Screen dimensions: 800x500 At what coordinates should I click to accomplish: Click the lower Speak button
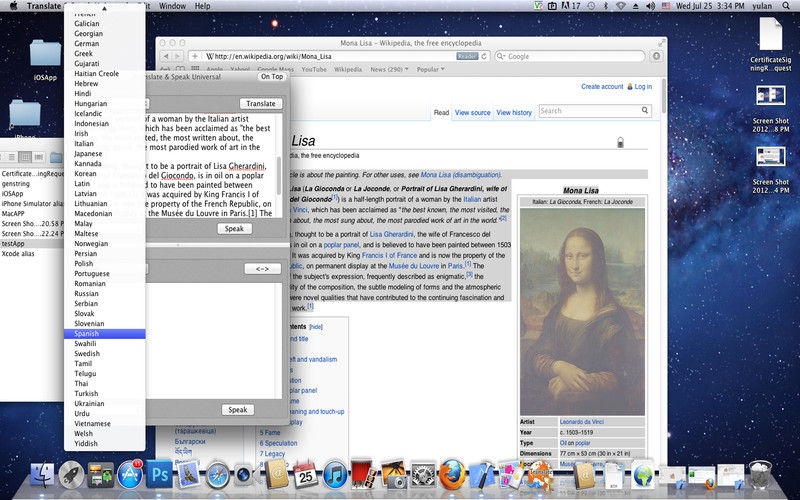click(x=238, y=410)
